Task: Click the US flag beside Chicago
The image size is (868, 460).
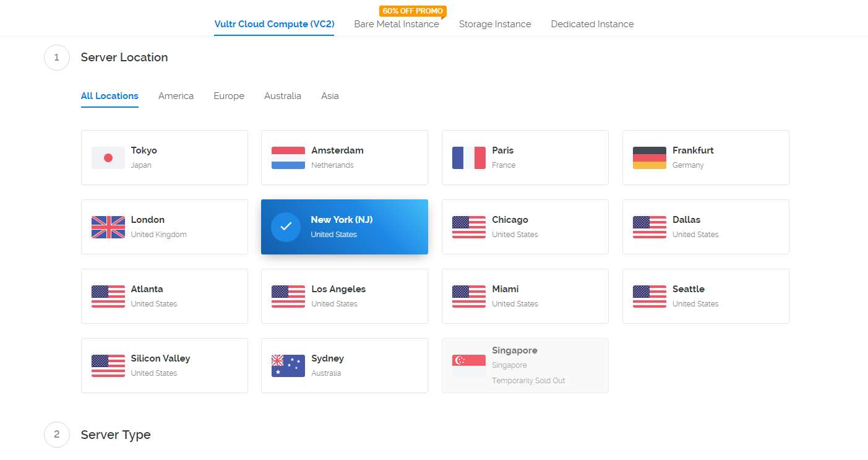Action: coord(468,227)
